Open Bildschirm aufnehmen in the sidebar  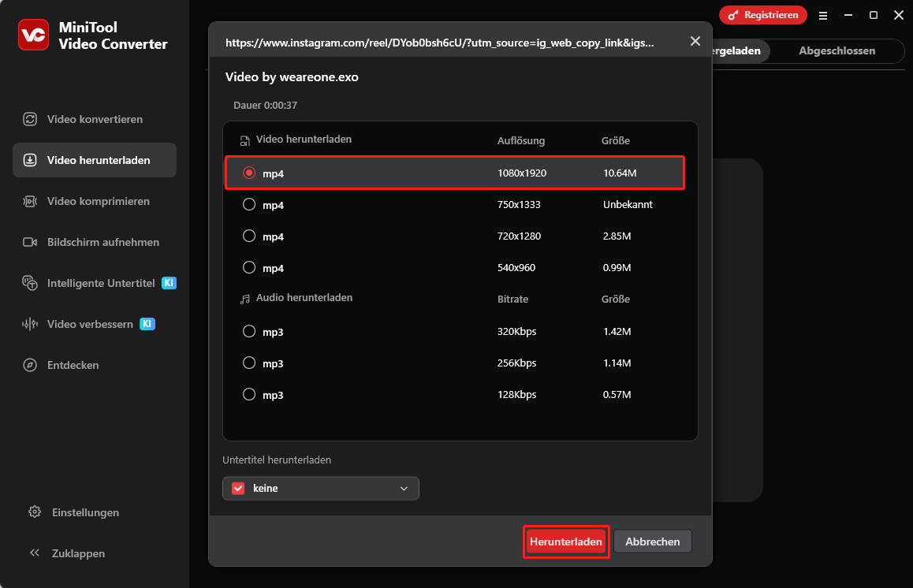pos(95,242)
